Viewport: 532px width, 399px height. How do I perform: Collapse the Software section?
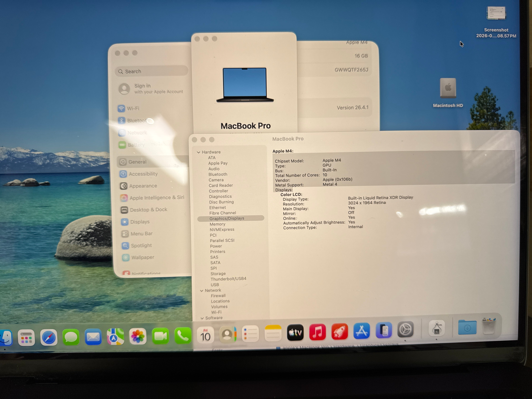pos(202,318)
